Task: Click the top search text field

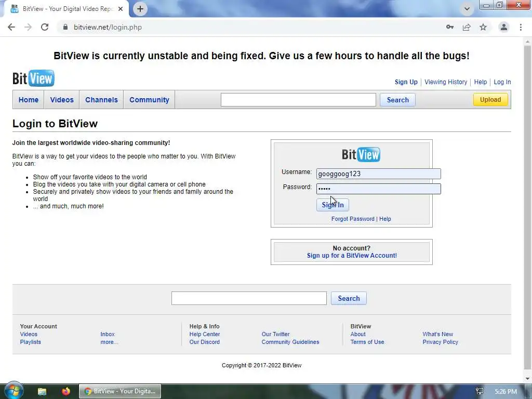Action: [298, 100]
